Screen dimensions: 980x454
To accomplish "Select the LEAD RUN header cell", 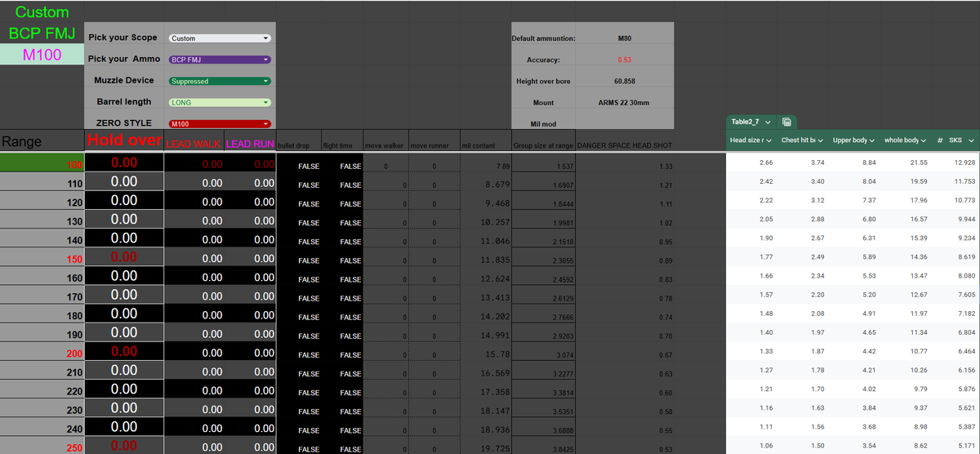I will tap(250, 141).
